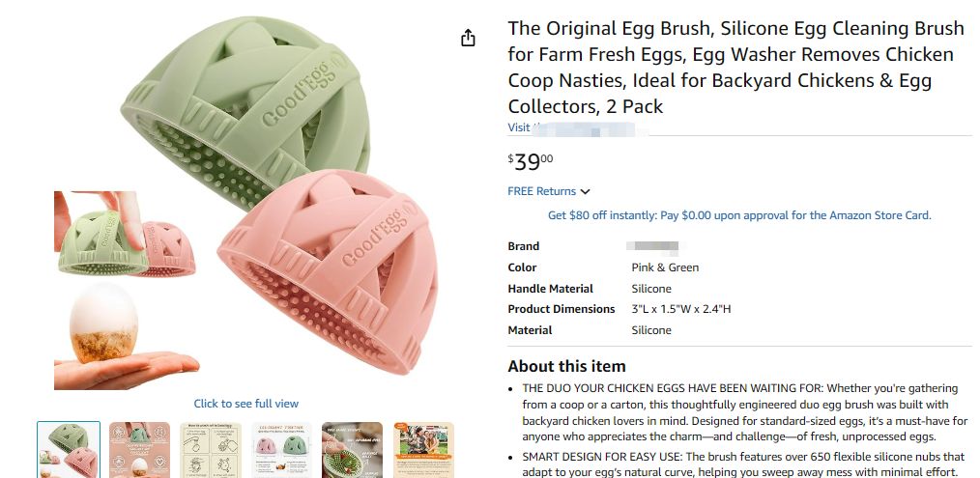
Task: Open the FREE Returns link
Action: (x=541, y=191)
